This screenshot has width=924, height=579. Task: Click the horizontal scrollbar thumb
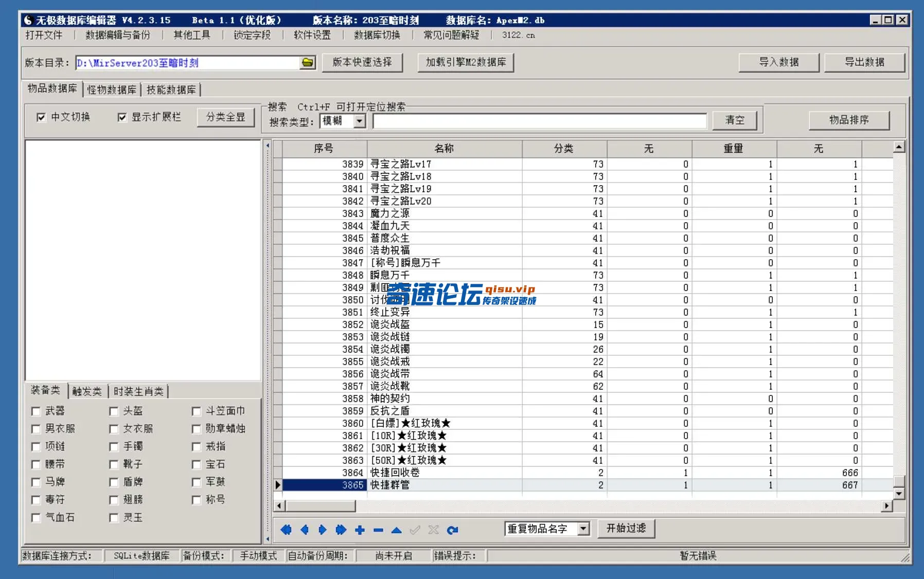321,506
